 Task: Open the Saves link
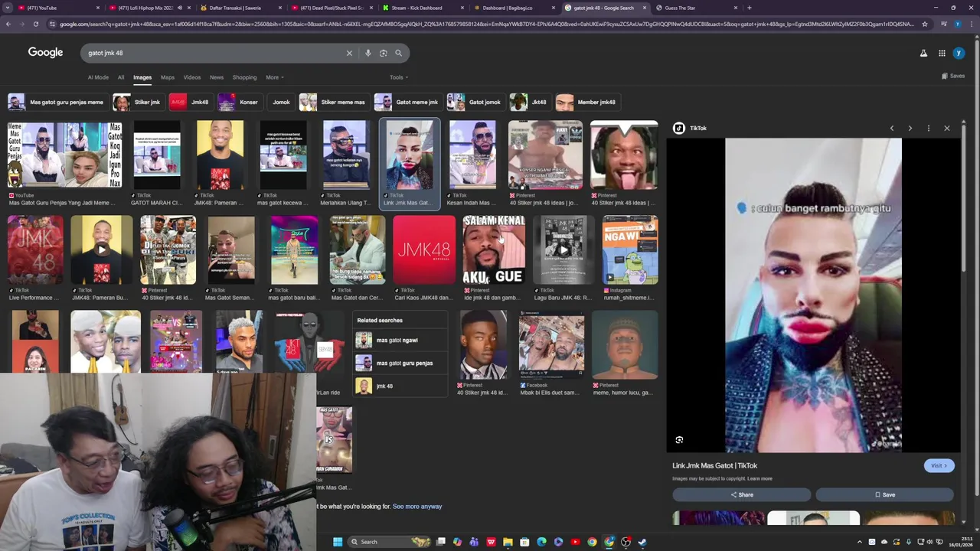click(x=953, y=76)
